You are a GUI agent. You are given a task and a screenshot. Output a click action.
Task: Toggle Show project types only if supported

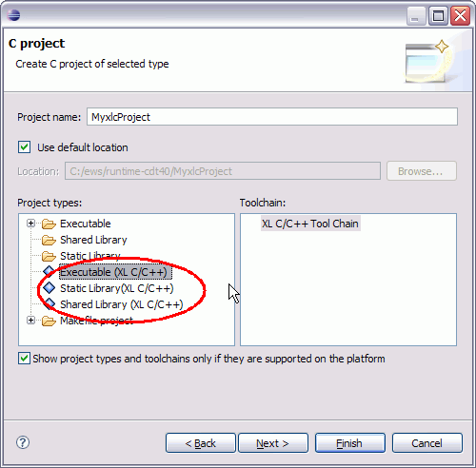click(x=24, y=359)
